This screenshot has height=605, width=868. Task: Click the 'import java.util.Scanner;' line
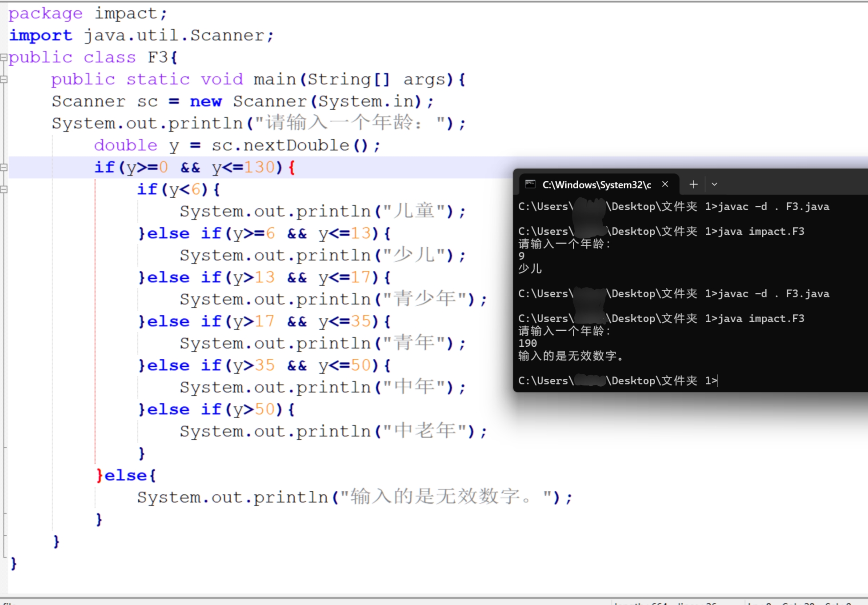pyautogui.click(x=141, y=36)
